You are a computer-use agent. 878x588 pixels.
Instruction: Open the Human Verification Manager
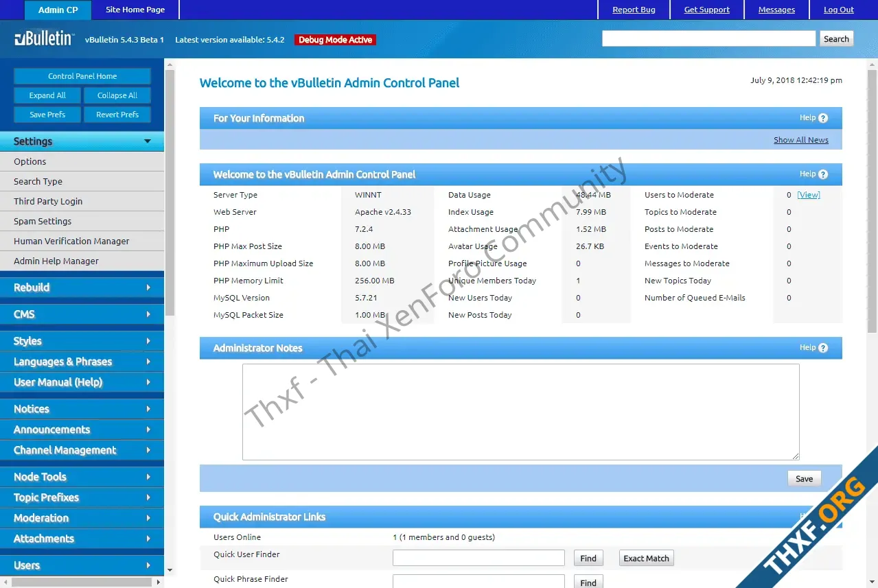point(82,242)
